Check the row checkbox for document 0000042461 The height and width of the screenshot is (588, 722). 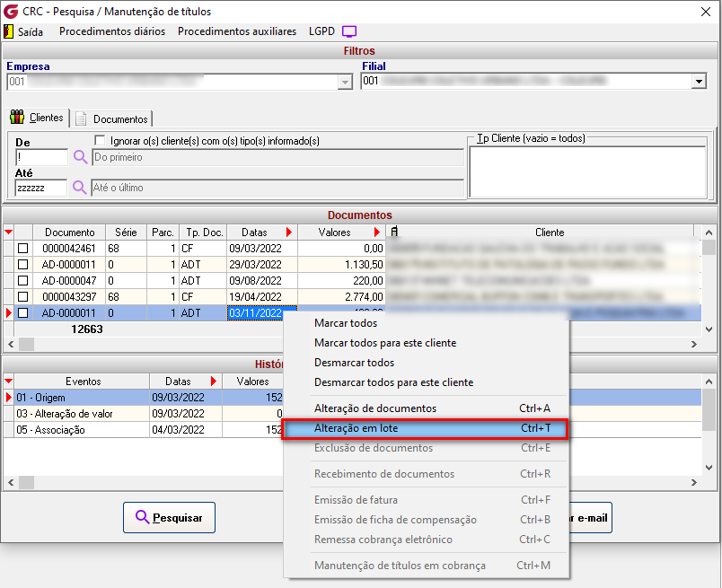22,249
